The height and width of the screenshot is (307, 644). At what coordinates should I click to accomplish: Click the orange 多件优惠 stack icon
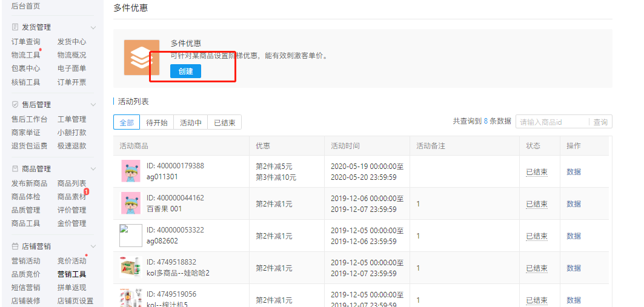tap(142, 58)
